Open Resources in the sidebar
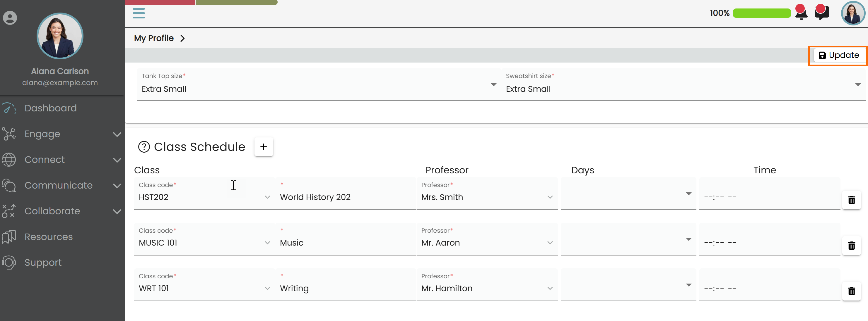 tap(49, 237)
